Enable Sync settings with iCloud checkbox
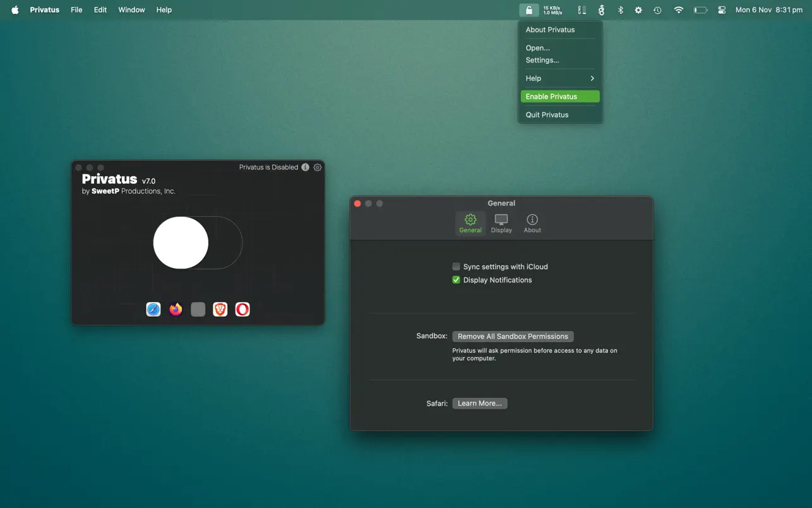Screen dimensions: 812x508 456,267
